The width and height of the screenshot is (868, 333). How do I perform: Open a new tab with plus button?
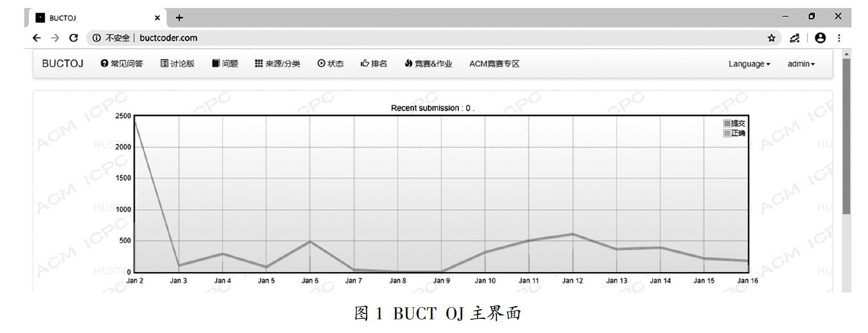pos(179,18)
